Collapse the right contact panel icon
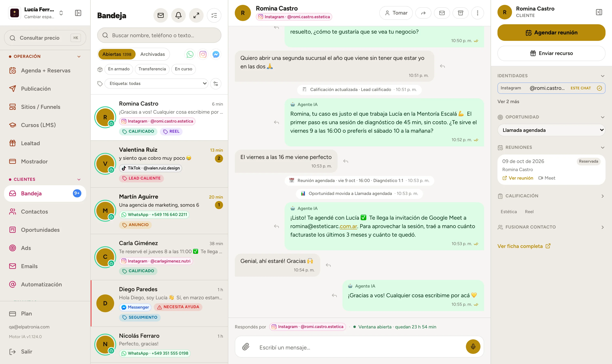 pyautogui.click(x=599, y=12)
